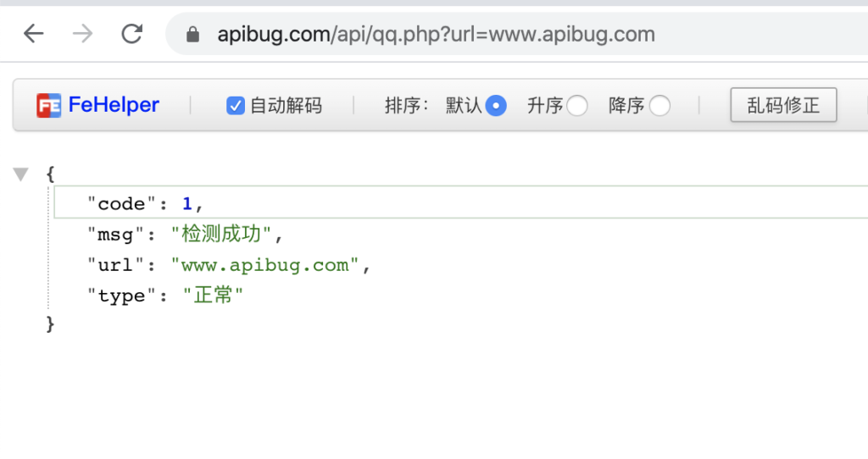Image resolution: width=868 pixels, height=459 pixels.
Task: Select the 降序 sort radio button
Action: click(659, 106)
